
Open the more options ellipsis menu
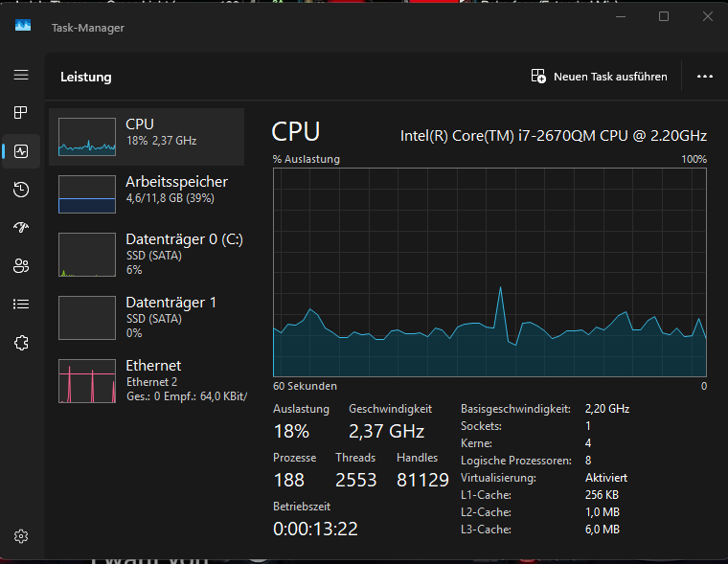[705, 77]
